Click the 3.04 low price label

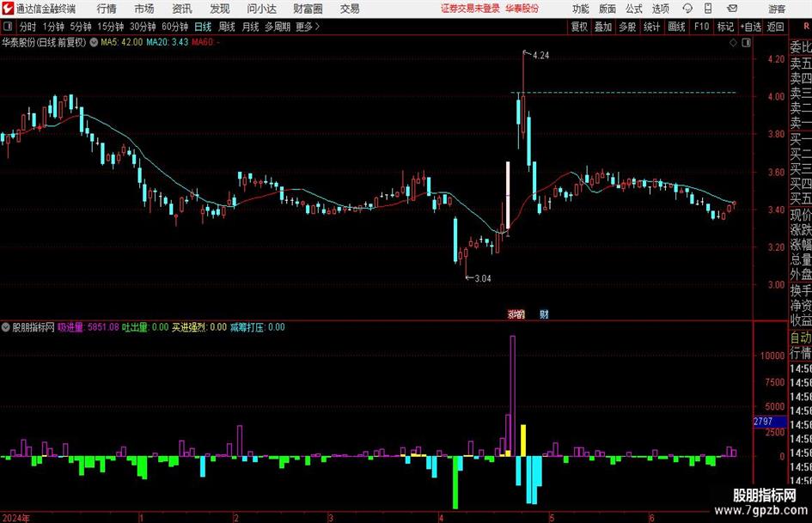(x=483, y=278)
